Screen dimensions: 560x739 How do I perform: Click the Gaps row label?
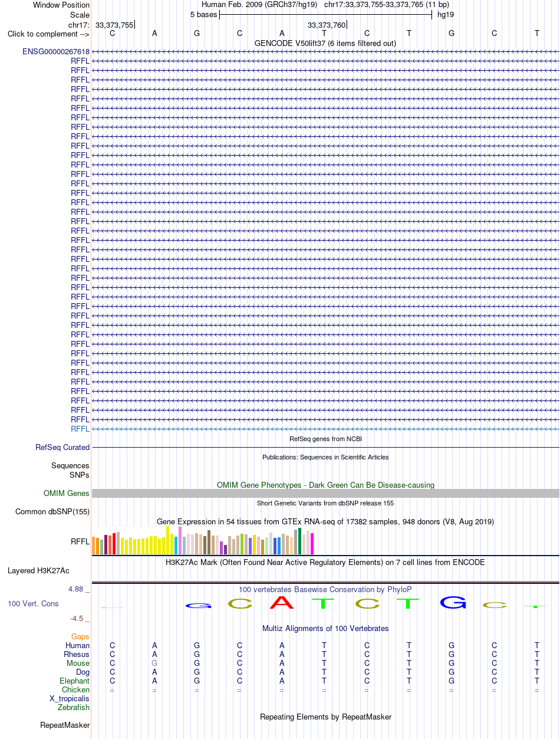[x=81, y=637]
